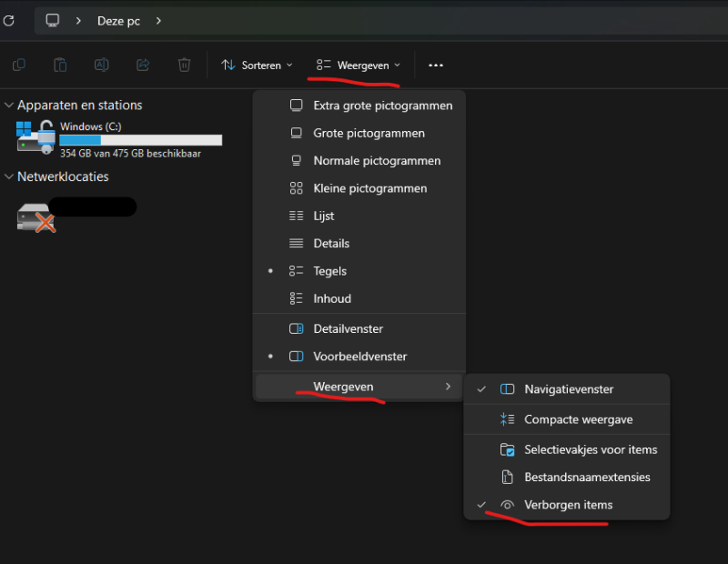Image resolution: width=728 pixels, height=564 pixels.
Task: Open the Sorteren dropdown
Action: [257, 65]
